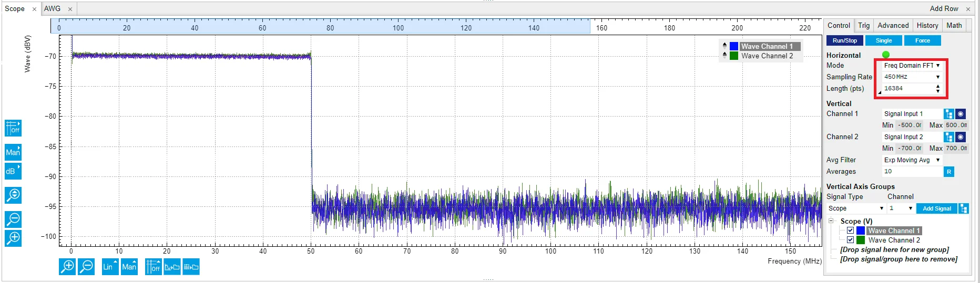Save plot data to file icon

[191, 267]
